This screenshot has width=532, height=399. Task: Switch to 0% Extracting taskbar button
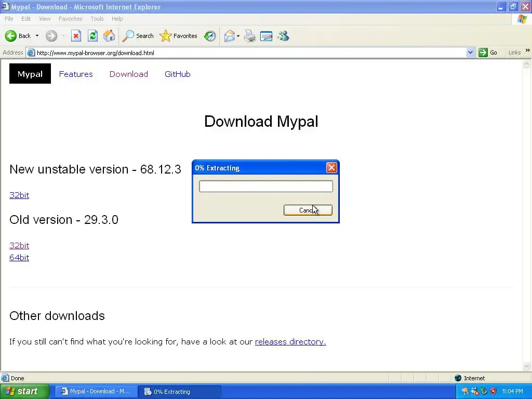(180, 392)
